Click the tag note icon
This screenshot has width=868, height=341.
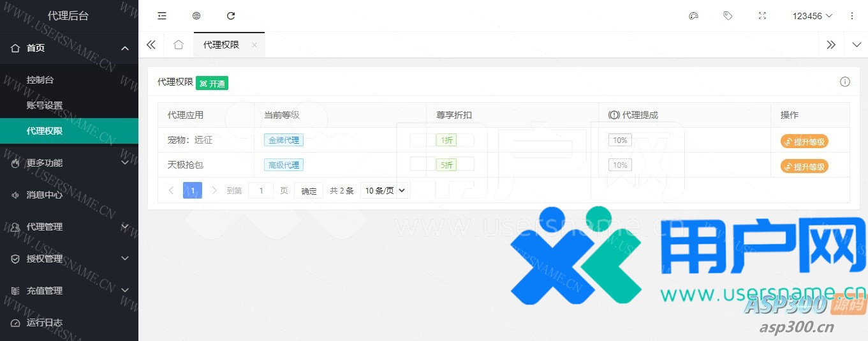click(x=728, y=16)
